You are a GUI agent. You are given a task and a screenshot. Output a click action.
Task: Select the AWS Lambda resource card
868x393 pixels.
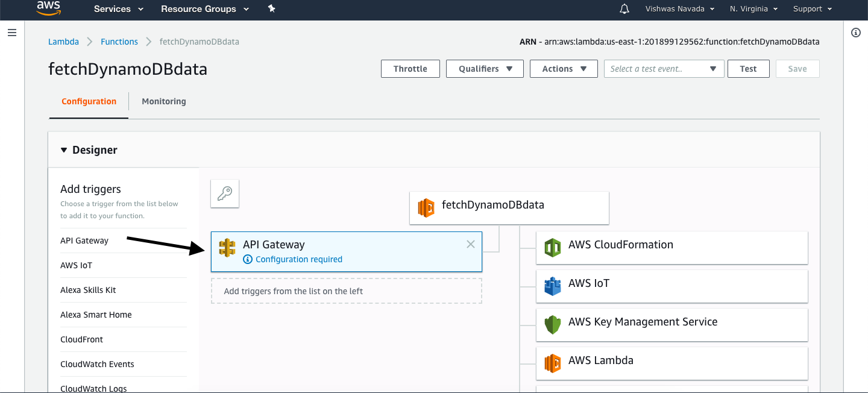(672, 363)
